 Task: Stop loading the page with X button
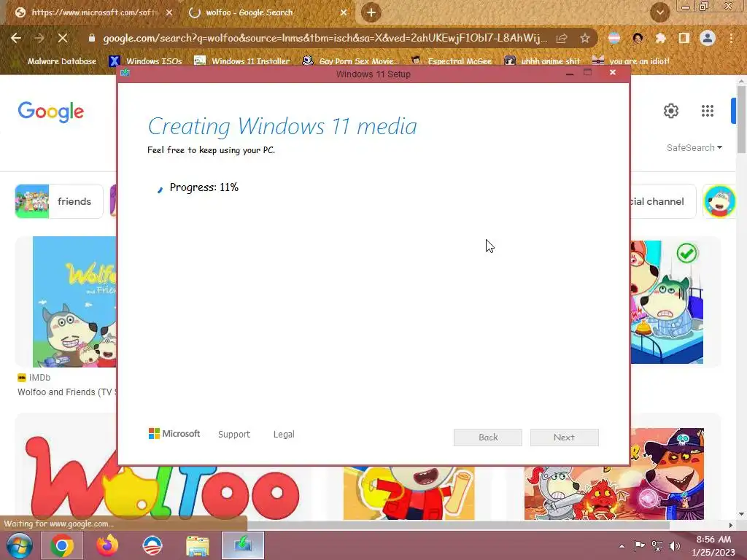[x=63, y=38]
